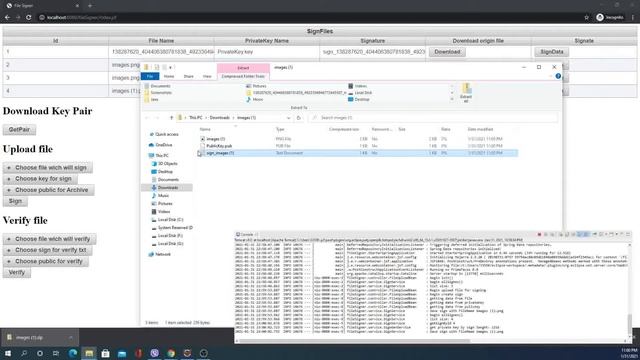This screenshot has width=640, height=360.
Task: Select Pictures in navigation pane
Action: click(165, 204)
